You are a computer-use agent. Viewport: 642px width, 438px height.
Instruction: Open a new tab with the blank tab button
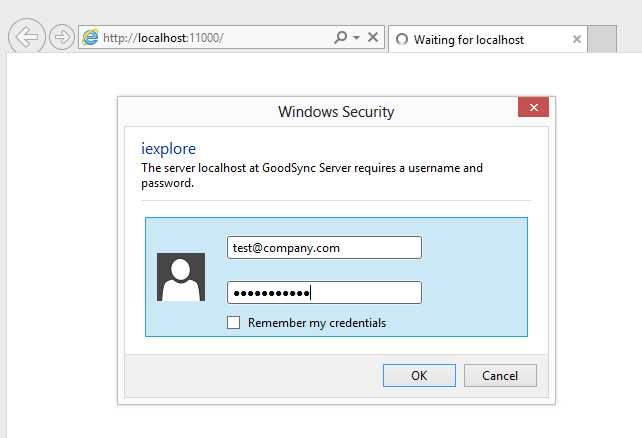point(601,40)
